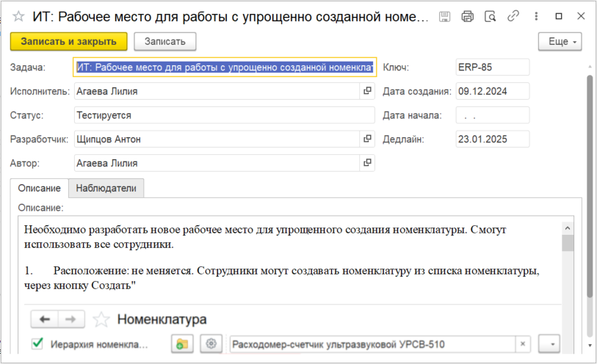The width and height of the screenshot is (597, 364).
Task: Click the Автор input field
Action: [x=217, y=163]
